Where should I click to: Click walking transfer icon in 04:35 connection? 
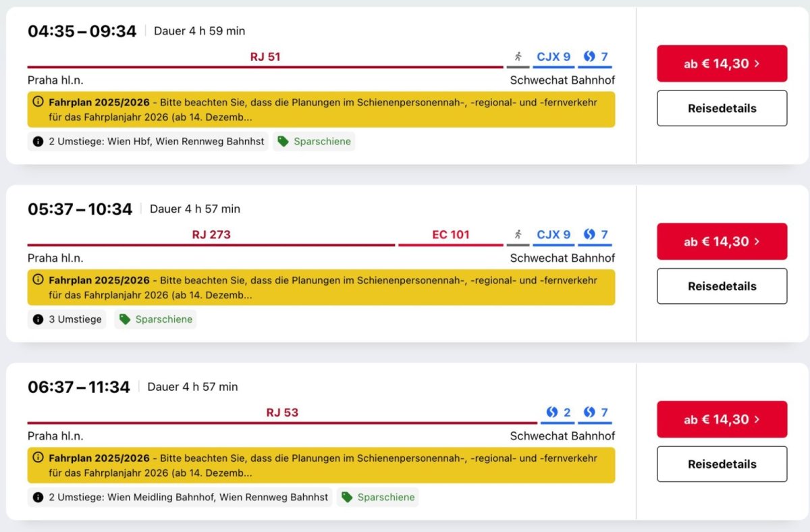pyautogui.click(x=518, y=57)
